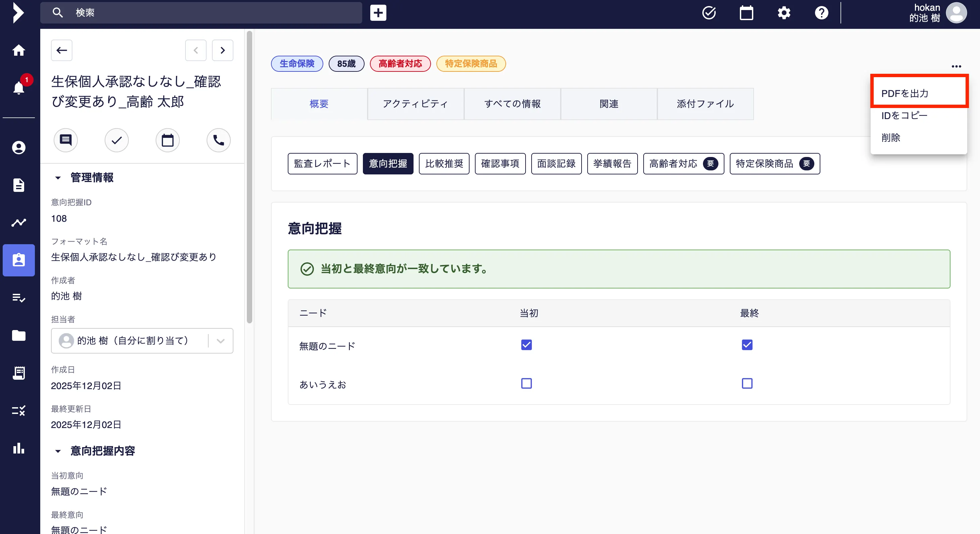The image size is (980, 534).
Task: Select PDFを出力 from the menu
Action: coord(905,93)
